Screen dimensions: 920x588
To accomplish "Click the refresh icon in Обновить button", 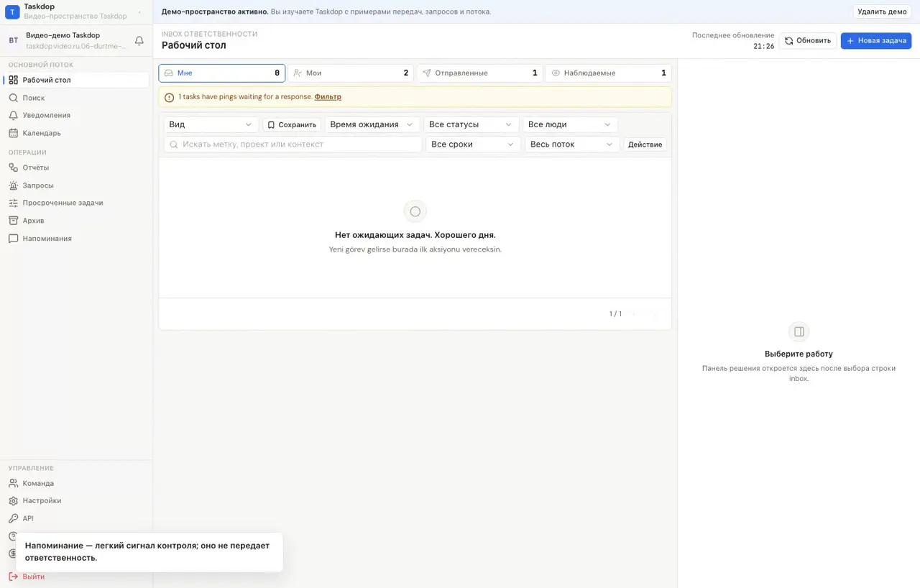I will [788, 41].
